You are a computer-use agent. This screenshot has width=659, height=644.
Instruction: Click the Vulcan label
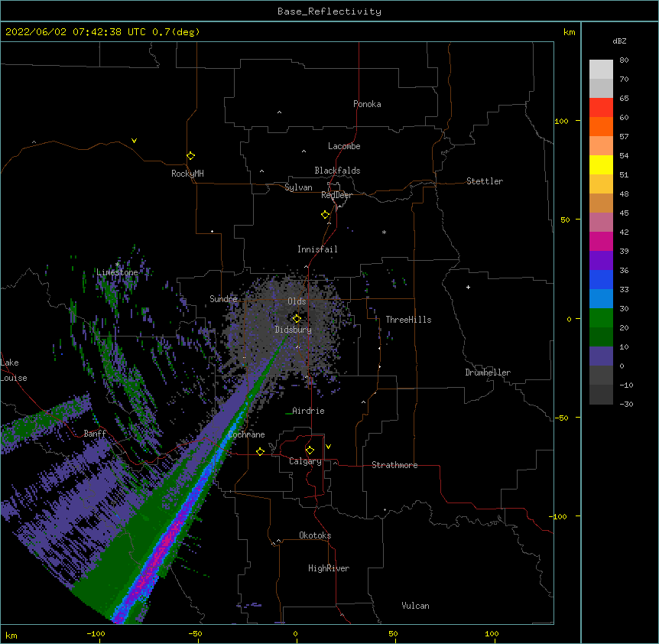tap(415, 606)
